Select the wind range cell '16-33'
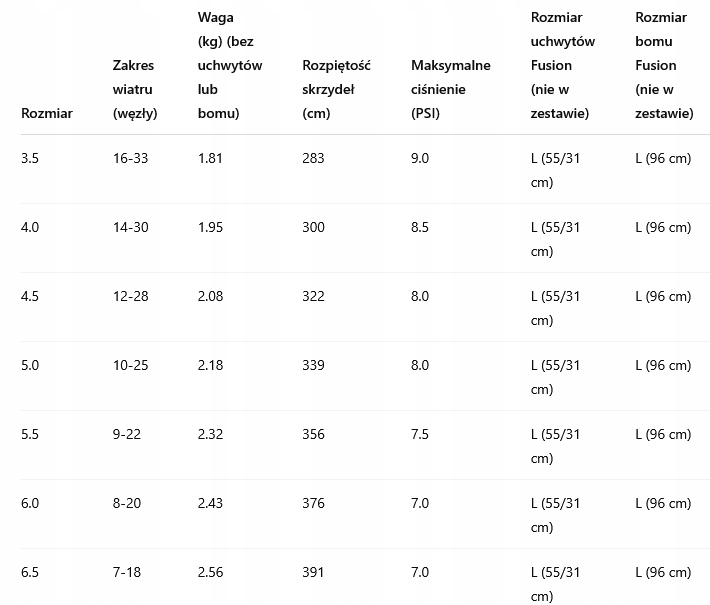The image size is (710, 605). point(130,158)
